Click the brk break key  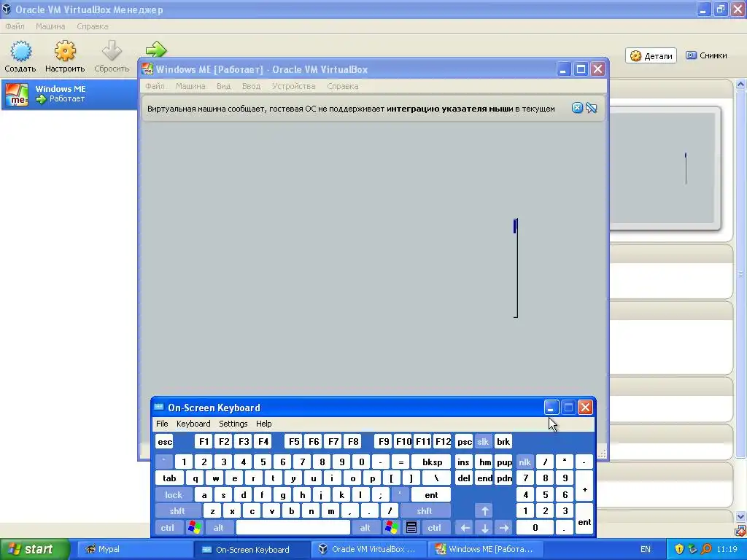pyautogui.click(x=503, y=442)
